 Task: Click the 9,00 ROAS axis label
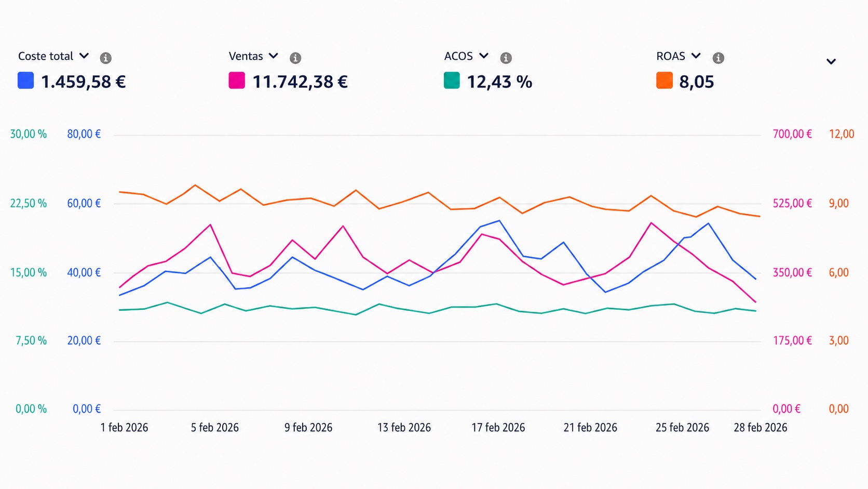click(x=839, y=203)
